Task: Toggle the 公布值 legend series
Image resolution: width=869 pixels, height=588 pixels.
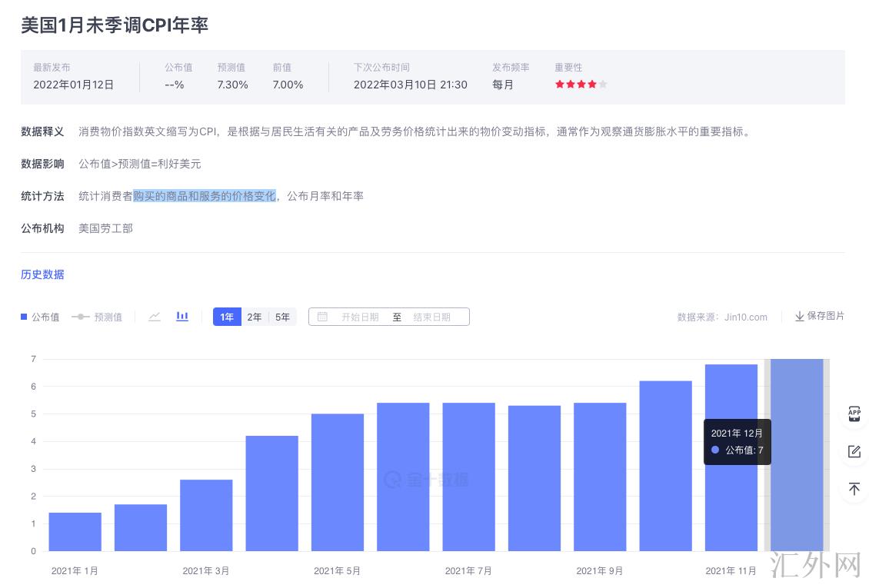Action: pyautogui.click(x=40, y=317)
